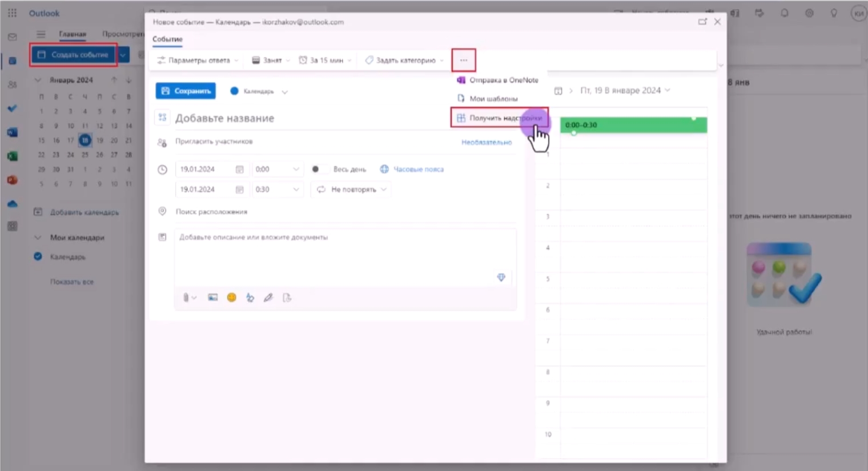This screenshot has height=471, width=868.
Task: Click the attach file paperclip icon
Action: (186, 297)
